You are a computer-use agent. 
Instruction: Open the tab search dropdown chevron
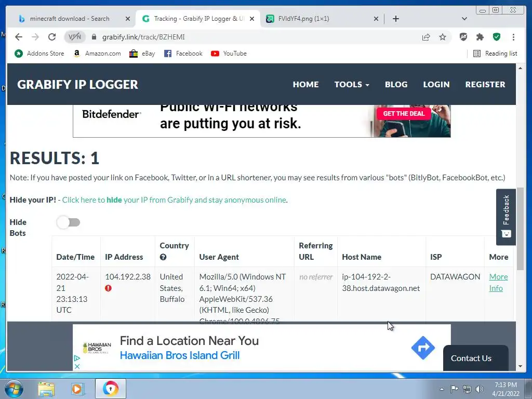tap(464, 19)
